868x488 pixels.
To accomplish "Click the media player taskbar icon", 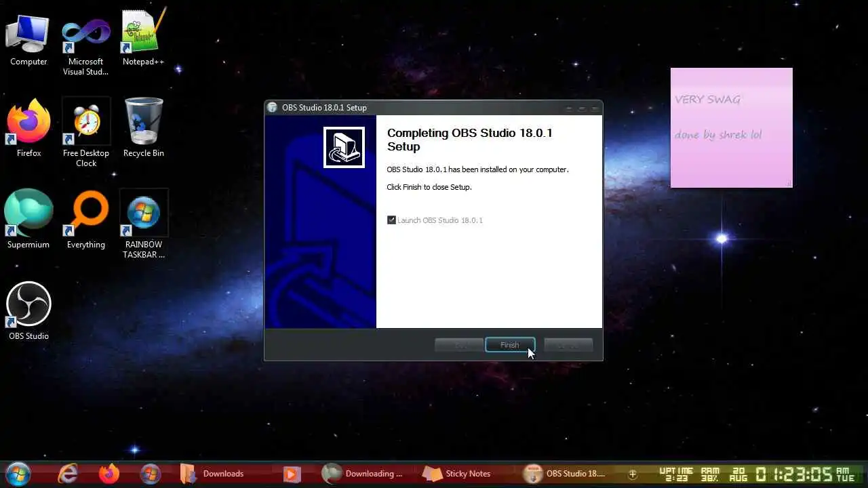I will (292, 473).
